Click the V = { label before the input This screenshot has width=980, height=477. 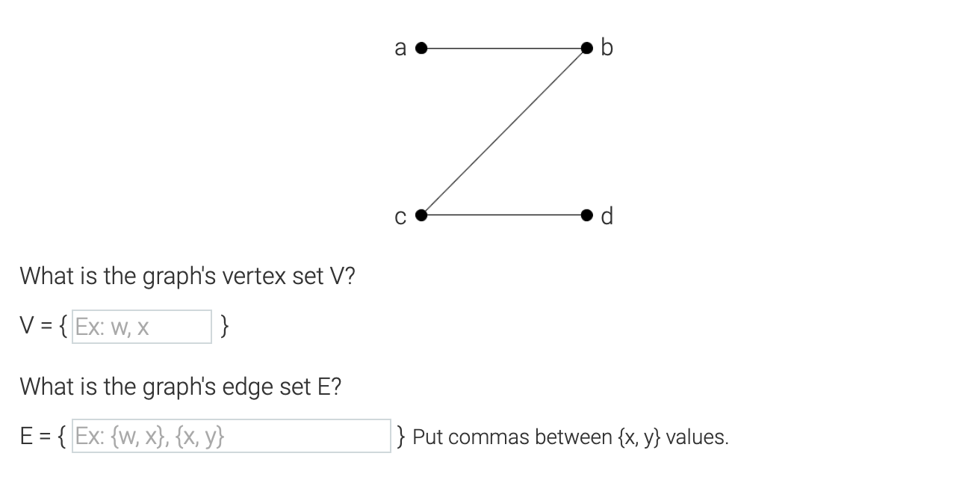(41, 326)
